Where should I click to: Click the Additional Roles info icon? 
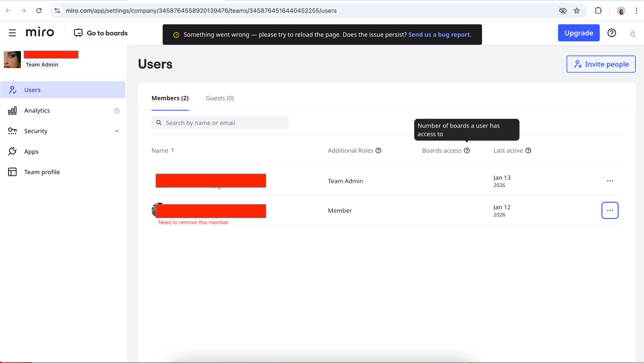pyautogui.click(x=378, y=151)
